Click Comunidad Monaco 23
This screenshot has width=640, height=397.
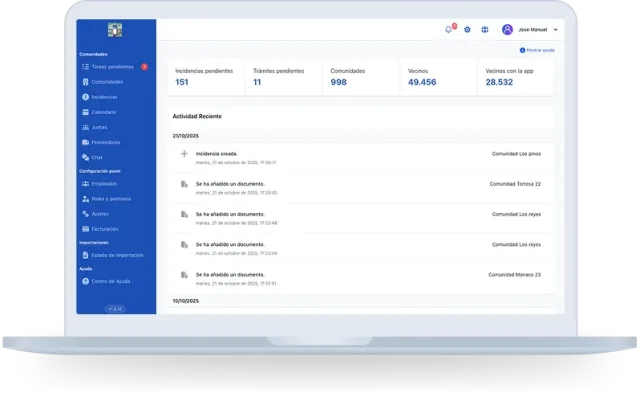515,275
